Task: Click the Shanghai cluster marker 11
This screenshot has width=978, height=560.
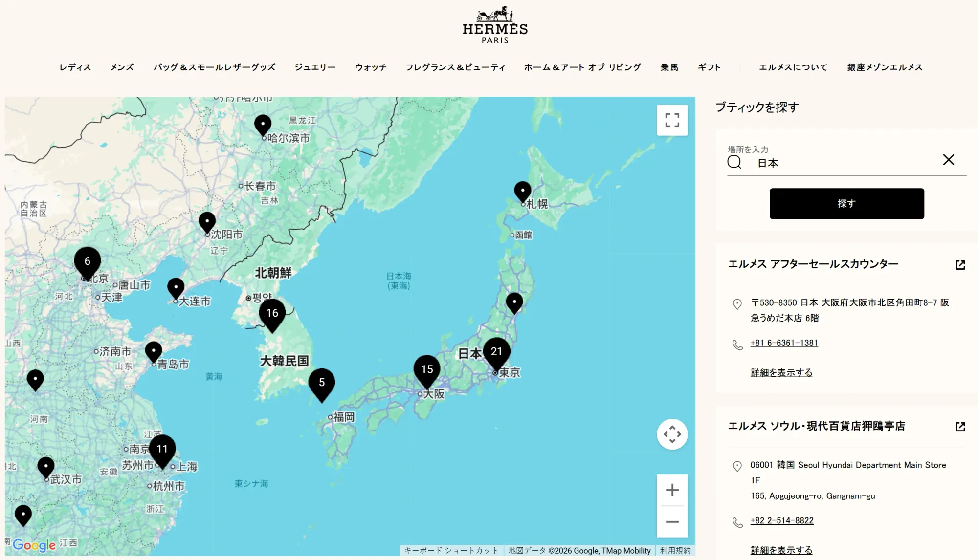Action: 162,451
